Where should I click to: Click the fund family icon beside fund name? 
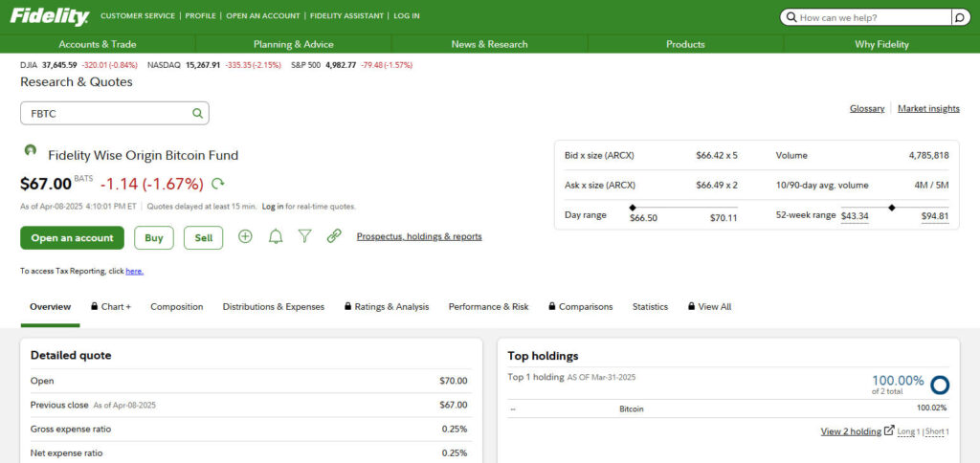(x=30, y=150)
